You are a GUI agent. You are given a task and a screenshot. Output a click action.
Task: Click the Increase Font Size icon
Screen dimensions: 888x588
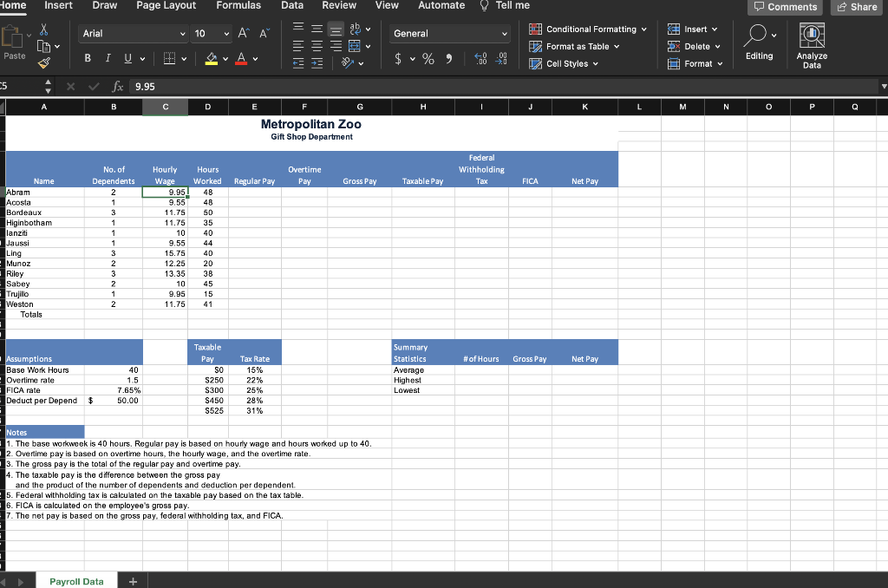(244, 33)
